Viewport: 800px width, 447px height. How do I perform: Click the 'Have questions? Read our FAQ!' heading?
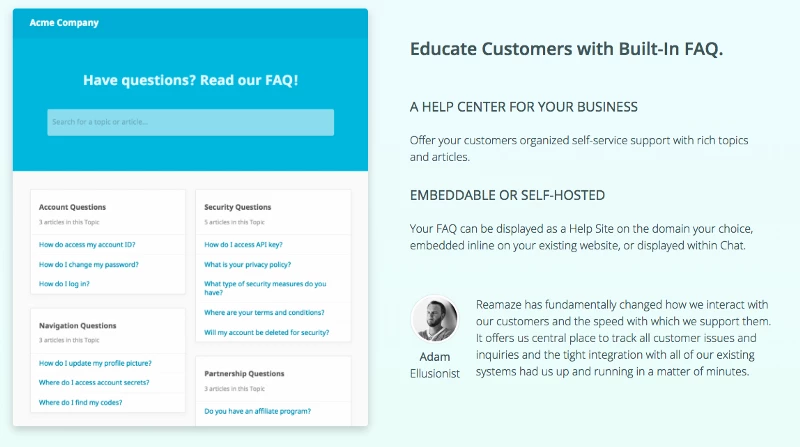190,80
